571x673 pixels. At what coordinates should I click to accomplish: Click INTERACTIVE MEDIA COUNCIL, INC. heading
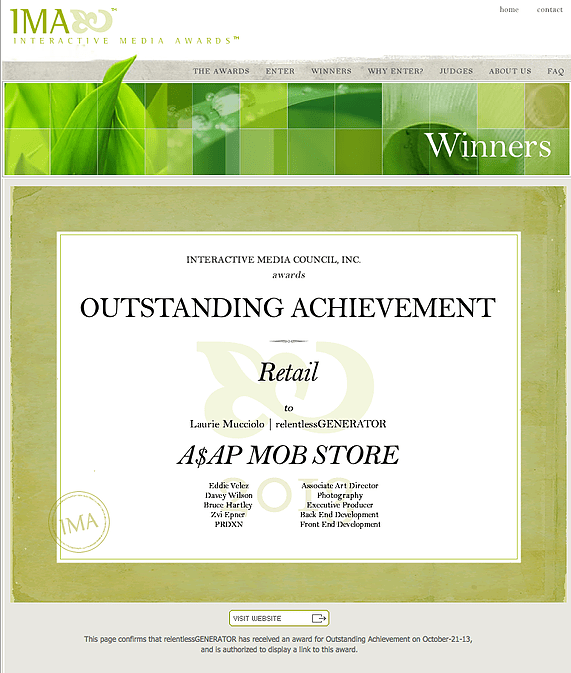tap(273, 260)
